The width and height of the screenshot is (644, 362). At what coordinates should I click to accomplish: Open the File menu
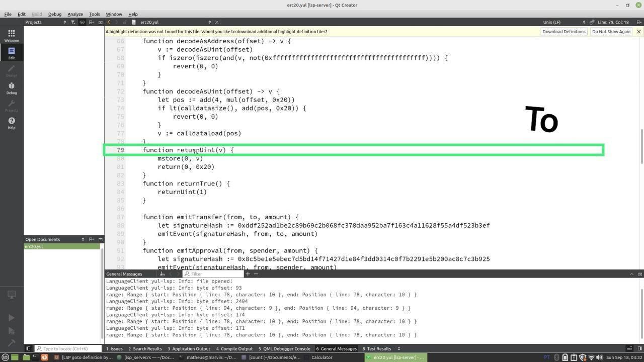tap(8, 14)
